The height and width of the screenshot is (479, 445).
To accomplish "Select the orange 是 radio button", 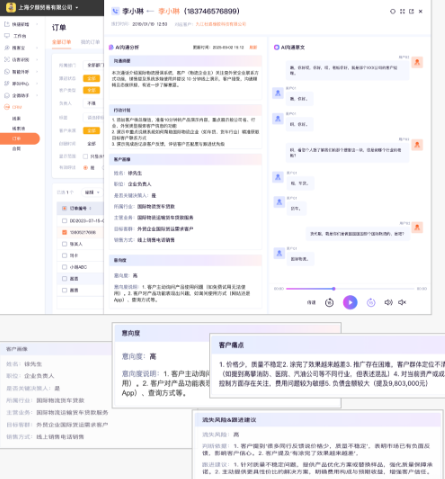I will pyautogui.click(x=86, y=167).
